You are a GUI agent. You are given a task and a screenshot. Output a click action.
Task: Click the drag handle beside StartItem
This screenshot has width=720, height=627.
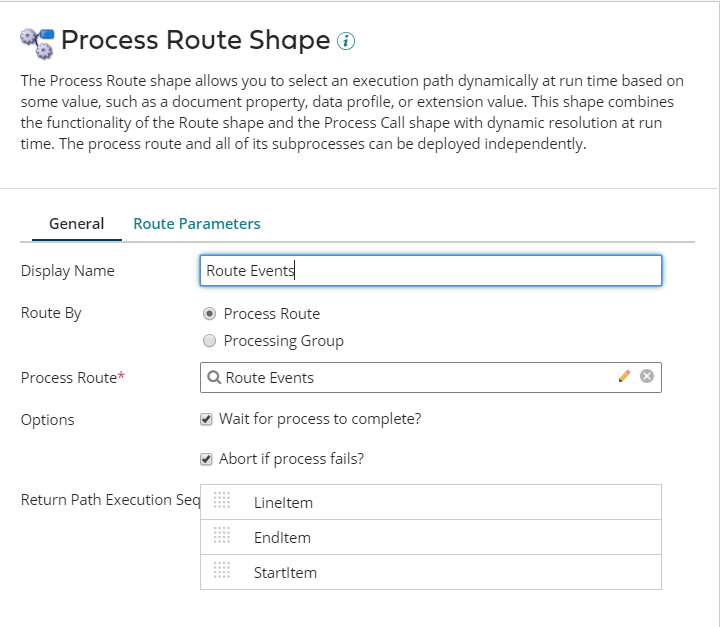[222, 570]
